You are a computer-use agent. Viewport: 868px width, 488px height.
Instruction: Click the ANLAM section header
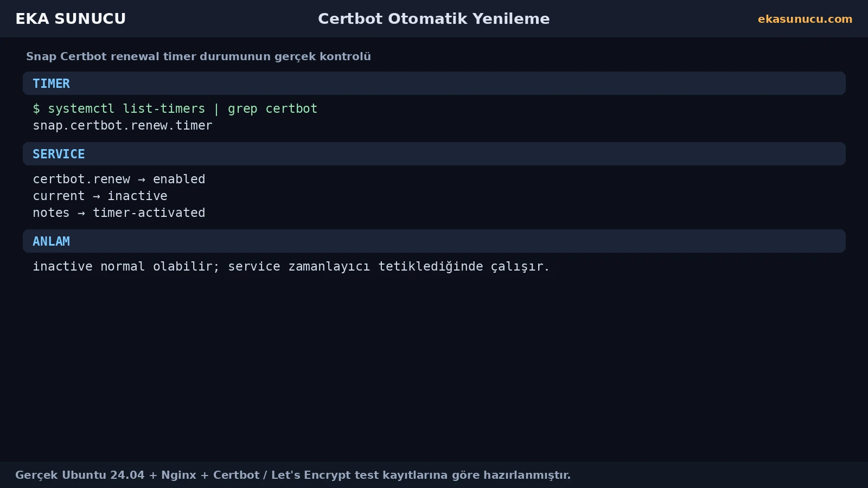(434, 241)
